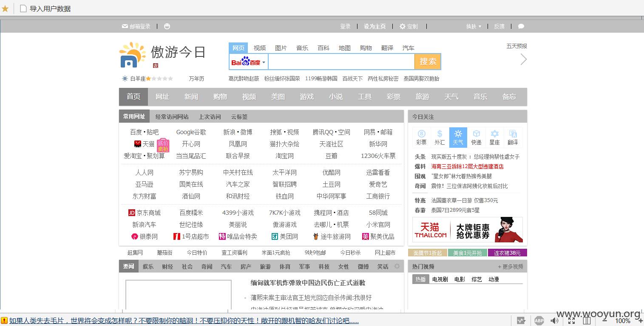
Task: Select the 娱乐 news tab
Action: point(148,267)
